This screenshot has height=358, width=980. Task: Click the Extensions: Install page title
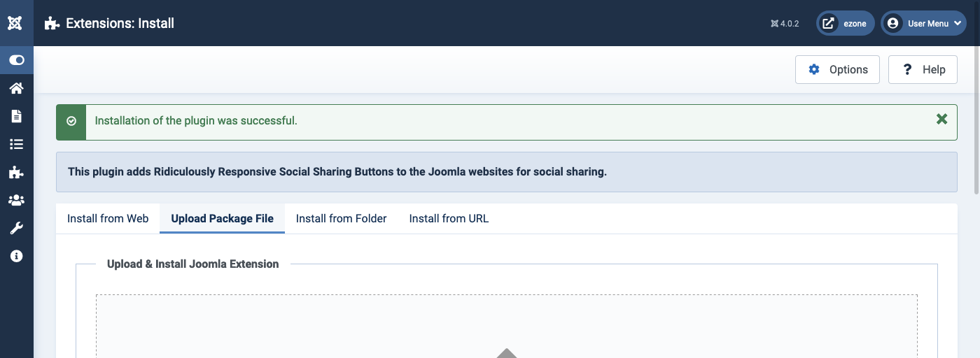point(120,23)
